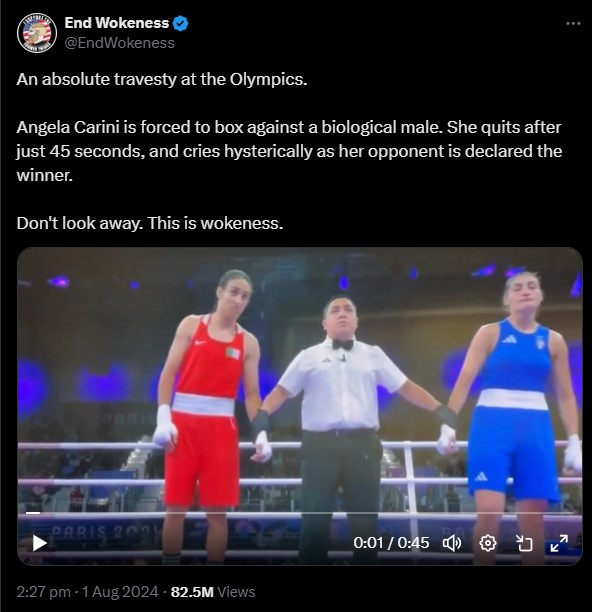Image resolution: width=592 pixels, height=612 pixels.
Task: Click the text "Don't look away. This is wokeness."
Action: click(x=150, y=224)
